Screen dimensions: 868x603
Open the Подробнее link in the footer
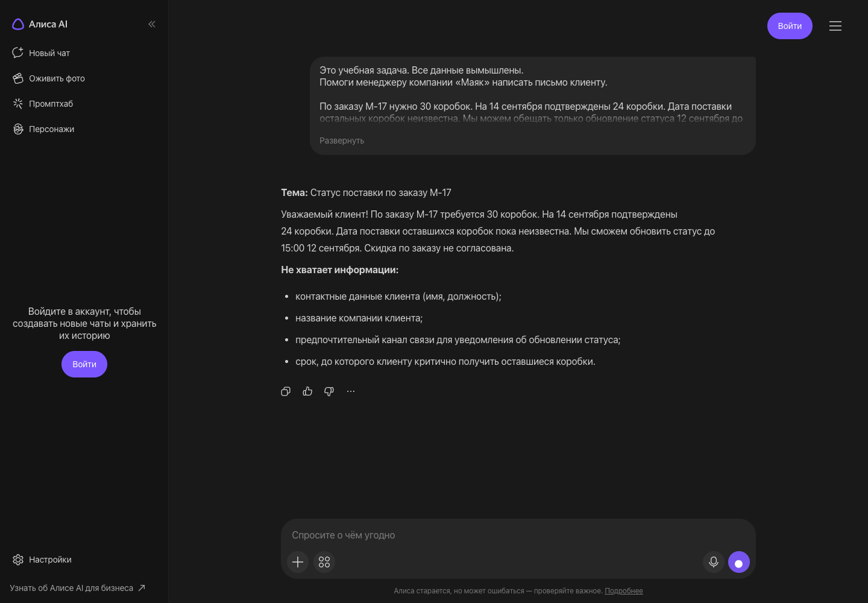click(x=624, y=591)
